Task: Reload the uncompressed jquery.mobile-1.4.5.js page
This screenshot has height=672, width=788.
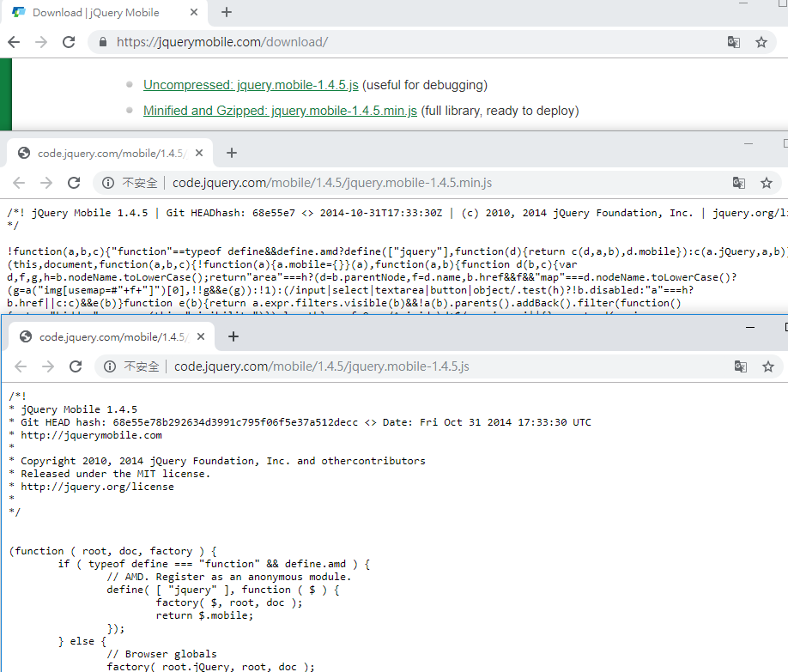Action: point(76,366)
